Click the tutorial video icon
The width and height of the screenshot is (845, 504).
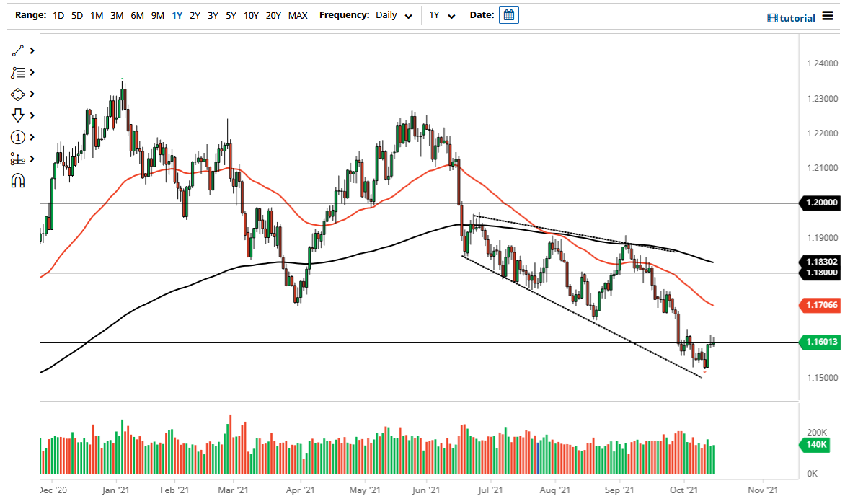tap(772, 18)
